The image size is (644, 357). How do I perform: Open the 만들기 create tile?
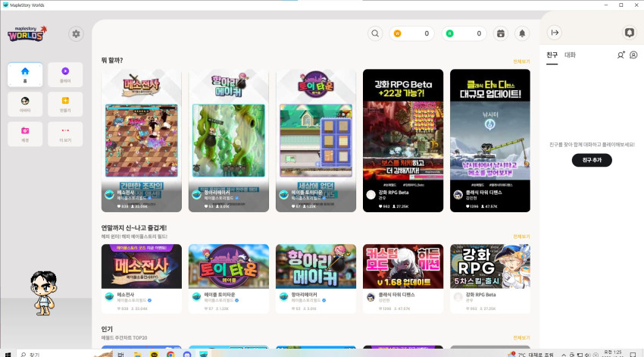pyautogui.click(x=65, y=105)
